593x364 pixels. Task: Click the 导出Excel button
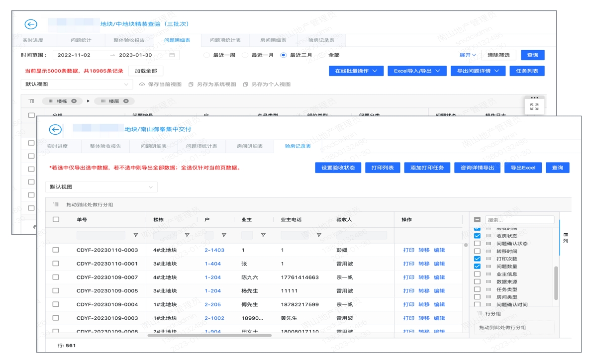click(523, 168)
